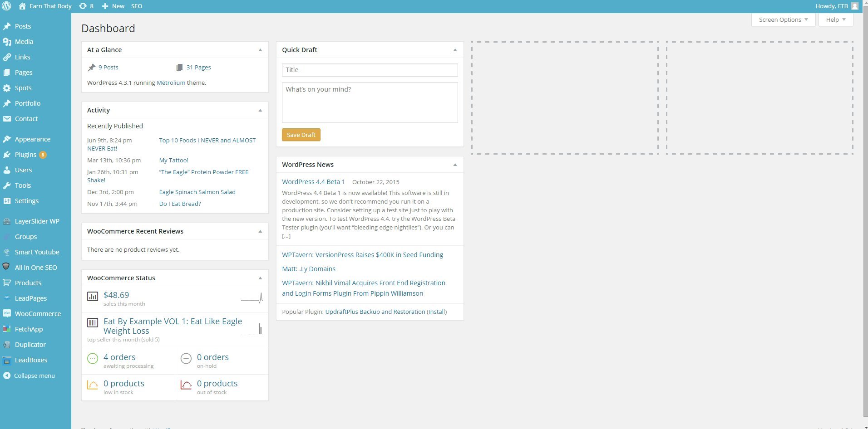Collapse the At a Glance panel

[x=260, y=50]
